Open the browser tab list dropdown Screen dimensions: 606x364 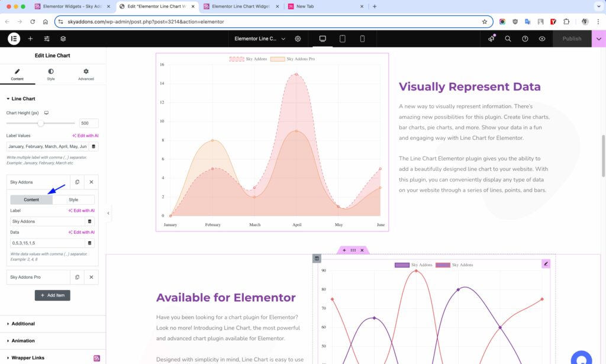click(599, 6)
